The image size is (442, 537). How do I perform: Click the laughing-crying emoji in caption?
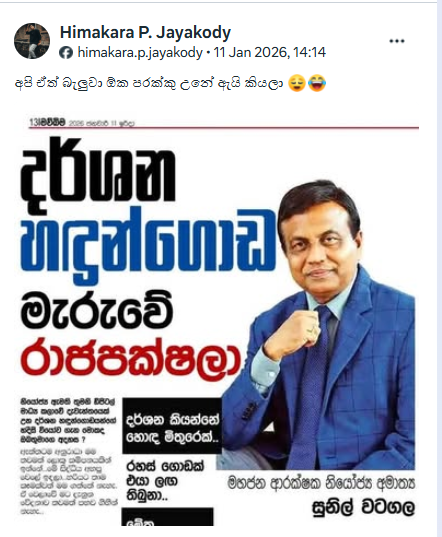(317, 84)
